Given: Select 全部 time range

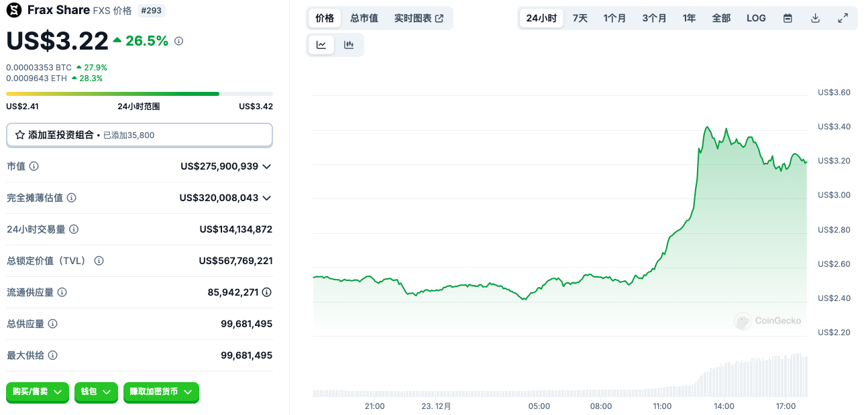Looking at the screenshot, I should click(721, 18).
